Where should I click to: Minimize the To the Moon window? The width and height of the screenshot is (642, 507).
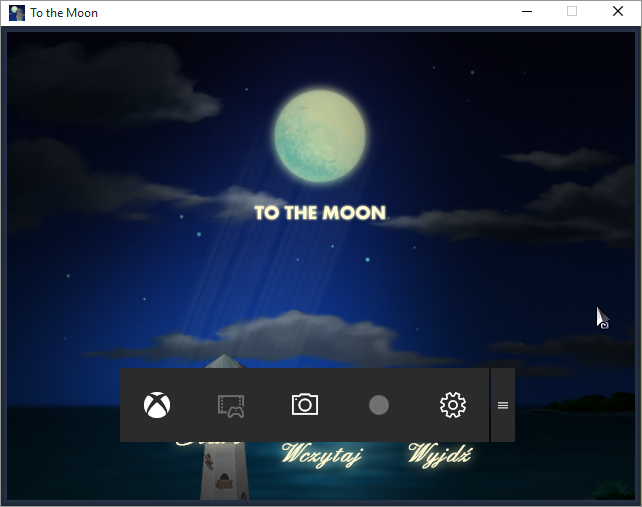527,11
